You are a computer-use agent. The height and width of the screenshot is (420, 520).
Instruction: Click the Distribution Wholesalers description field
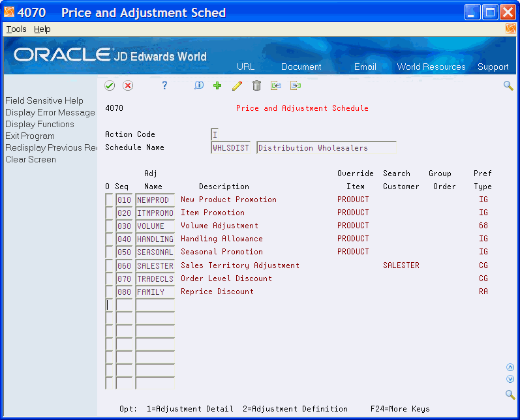click(x=326, y=148)
